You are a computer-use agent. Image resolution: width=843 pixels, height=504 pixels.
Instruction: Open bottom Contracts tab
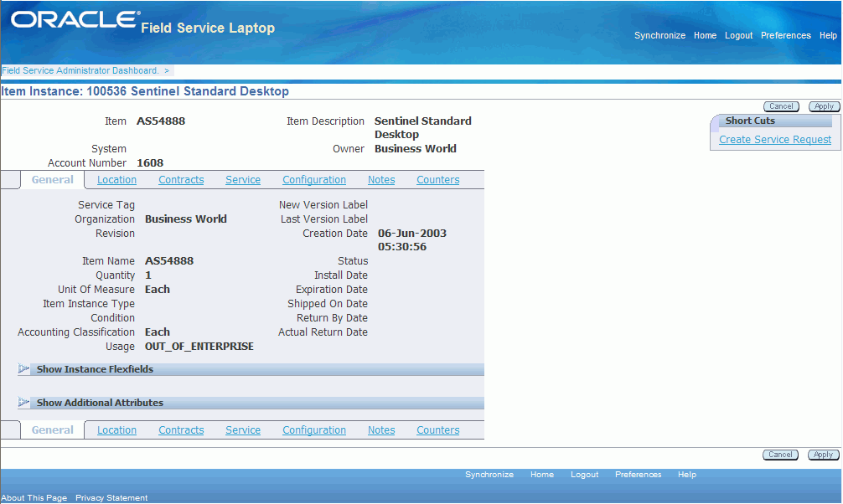(181, 430)
